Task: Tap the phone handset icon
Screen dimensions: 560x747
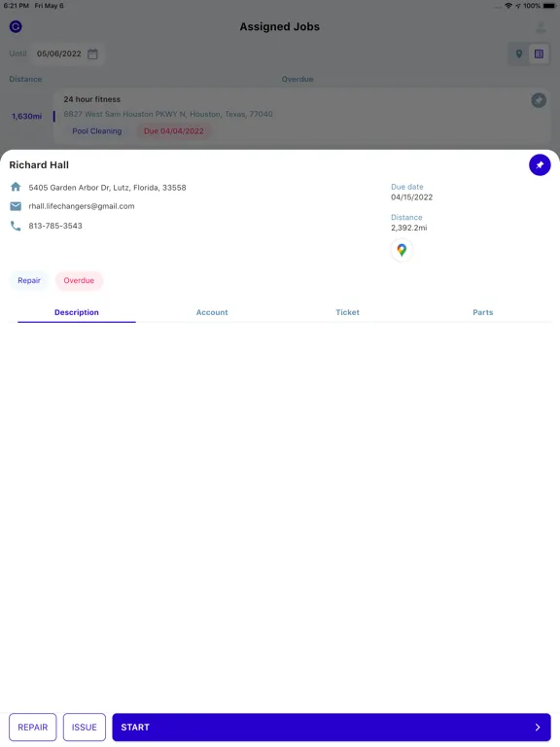Action: 16,226
